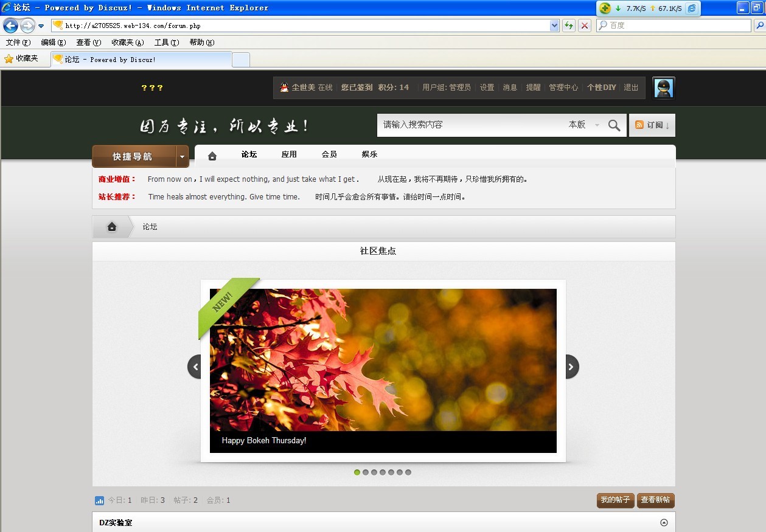Viewport: 766px width, 532px height.
Task: Click the user avatar thumbnail
Action: [x=664, y=88]
